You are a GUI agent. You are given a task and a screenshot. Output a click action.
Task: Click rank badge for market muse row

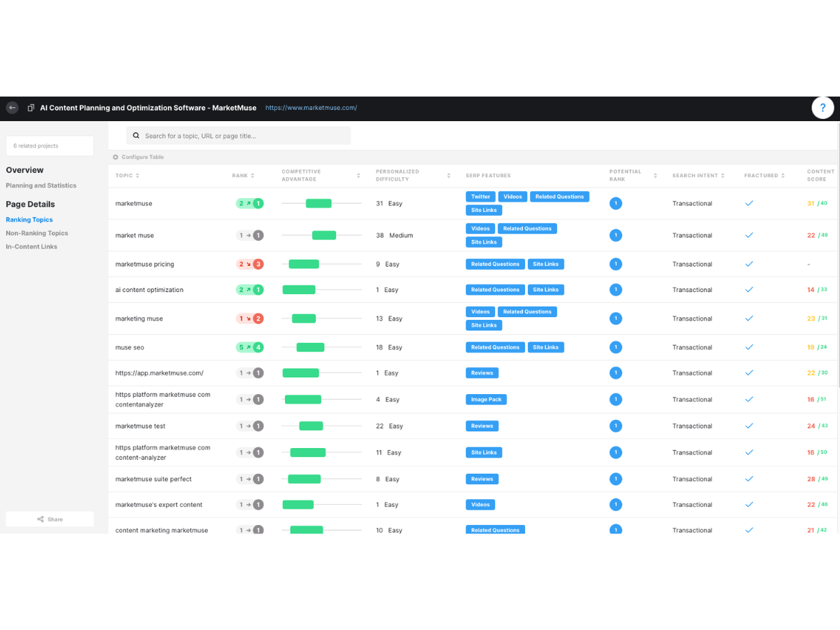pos(250,235)
